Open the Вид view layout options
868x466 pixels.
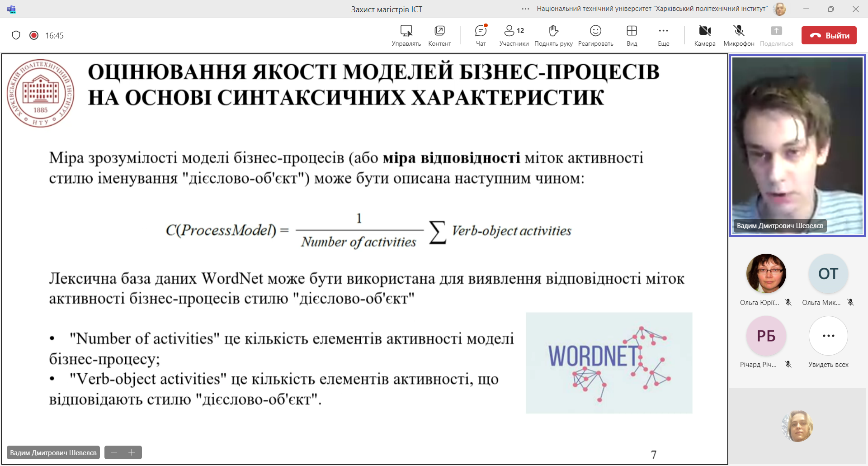[632, 35]
